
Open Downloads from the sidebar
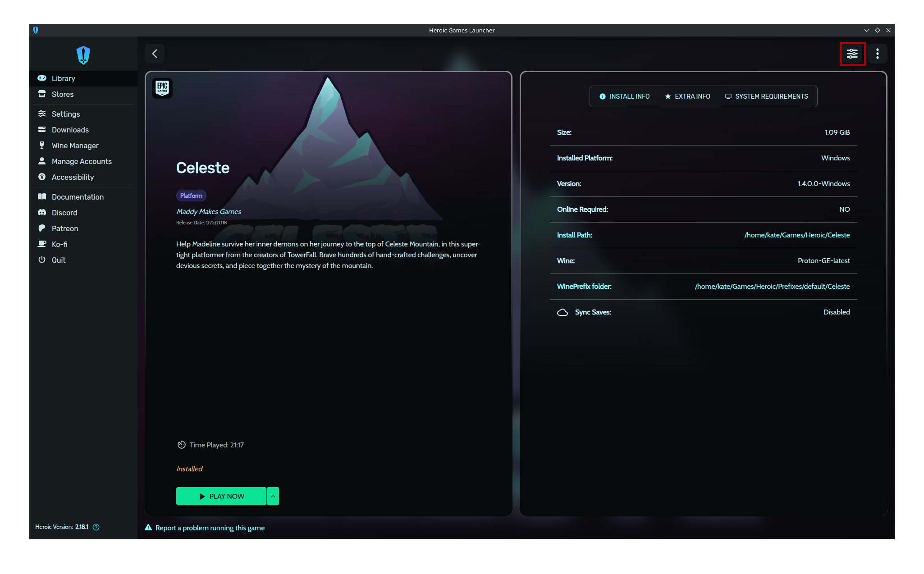tap(83, 130)
